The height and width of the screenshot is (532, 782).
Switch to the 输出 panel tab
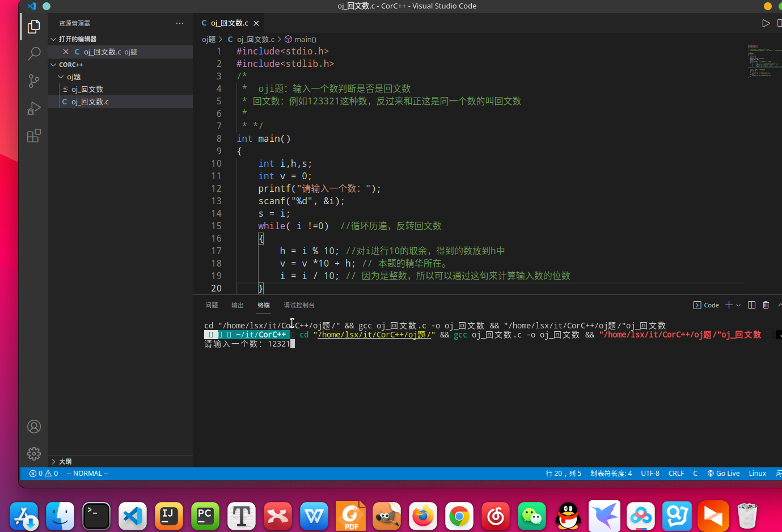pos(238,305)
